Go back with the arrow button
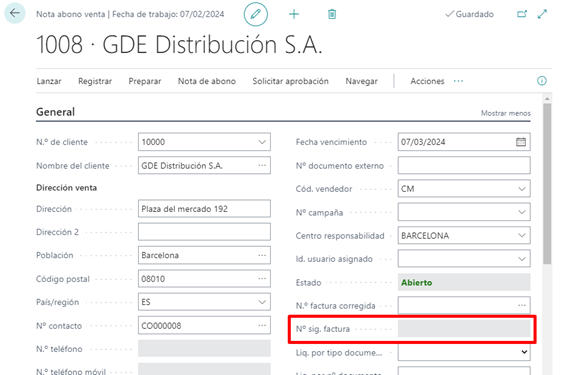 coord(15,13)
